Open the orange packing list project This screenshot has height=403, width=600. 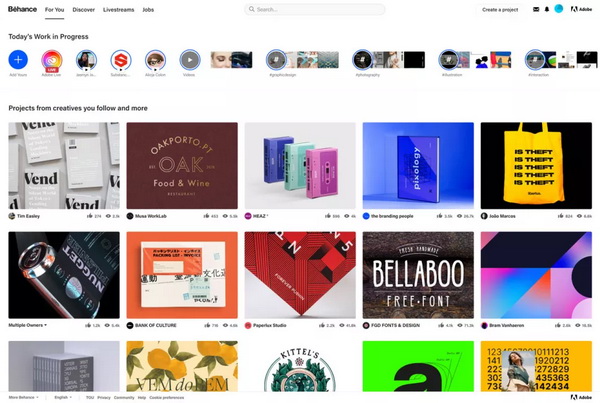click(x=182, y=275)
